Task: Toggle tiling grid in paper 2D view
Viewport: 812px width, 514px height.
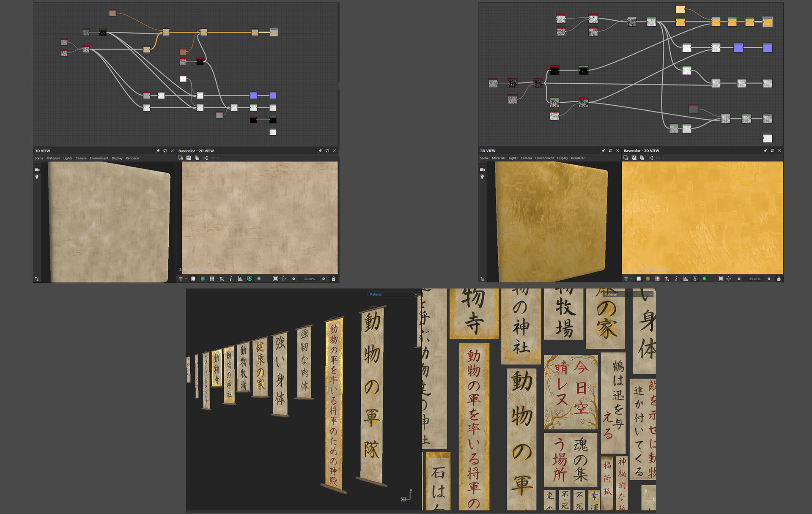Action: click(212, 279)
